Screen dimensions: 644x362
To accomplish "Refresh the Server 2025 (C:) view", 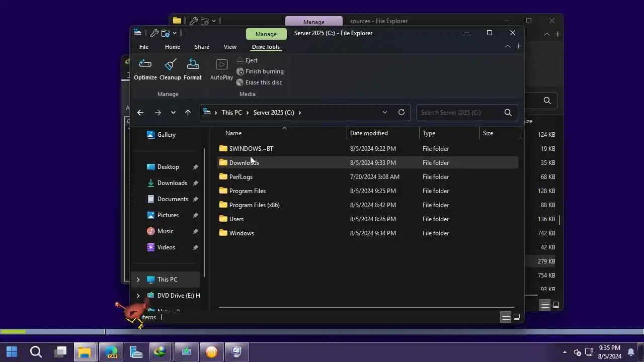I will tap(401, 113).
